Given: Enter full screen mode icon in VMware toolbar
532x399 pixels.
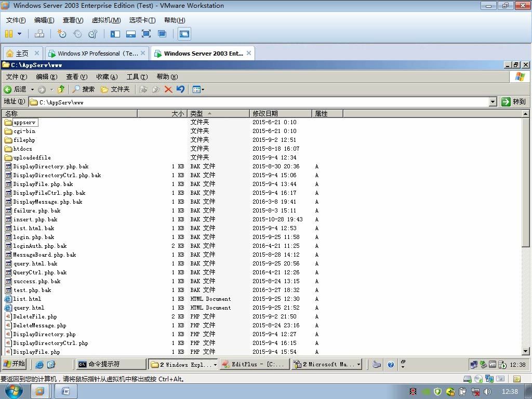Looking at the screenshot, I should click(146, 34).
